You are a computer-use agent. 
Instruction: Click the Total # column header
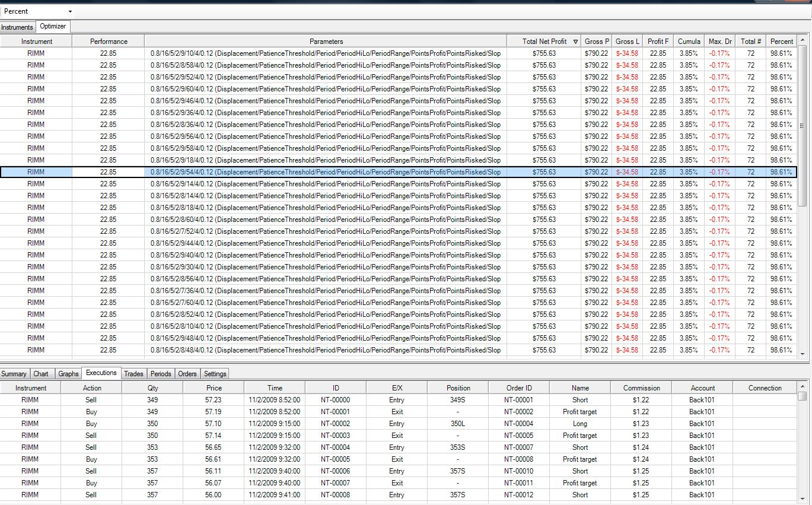[751, 42]
